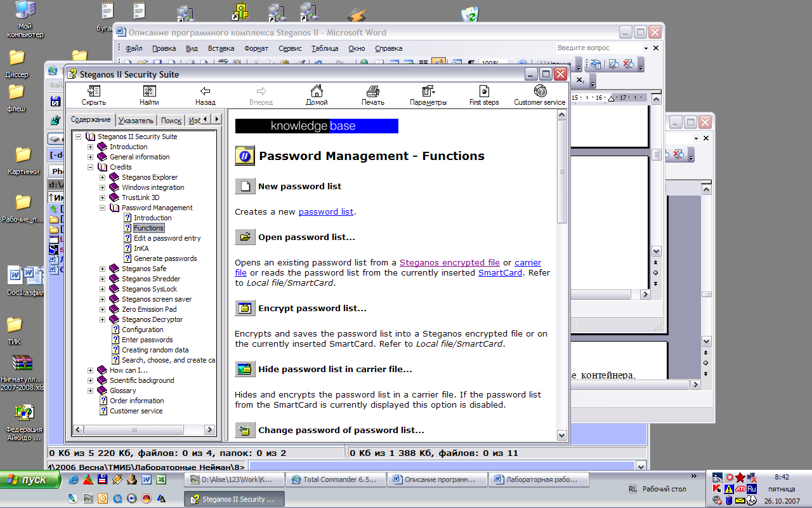Open My Computer desktop icon
The image size is (812, 508).
click(25, 20)
